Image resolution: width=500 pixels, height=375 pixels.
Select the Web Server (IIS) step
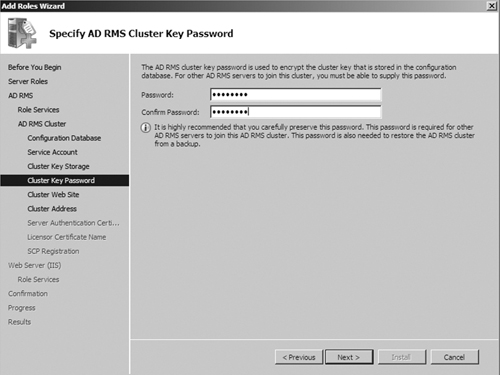(35, 265)
